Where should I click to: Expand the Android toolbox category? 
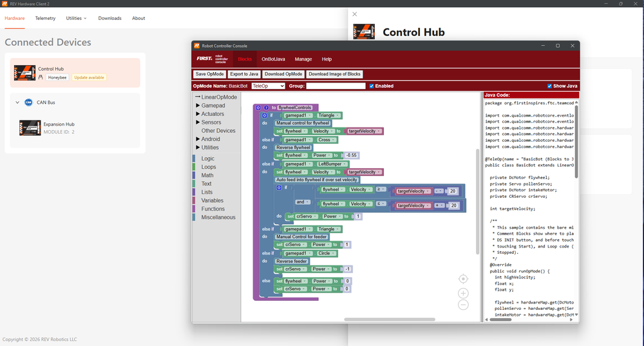click(x=198, y=139)
